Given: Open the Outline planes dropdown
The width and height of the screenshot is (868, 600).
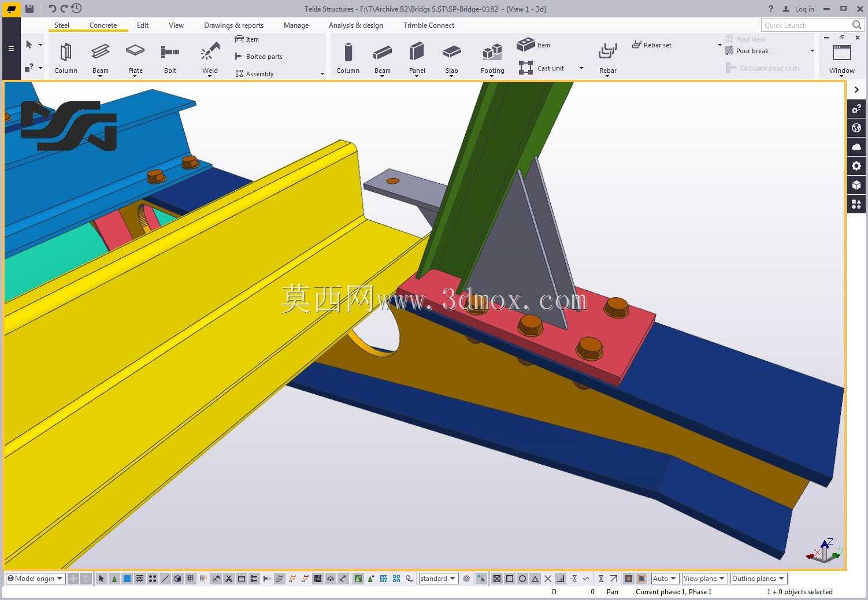Looking at the screenshot, I should (x=759, y=579).
